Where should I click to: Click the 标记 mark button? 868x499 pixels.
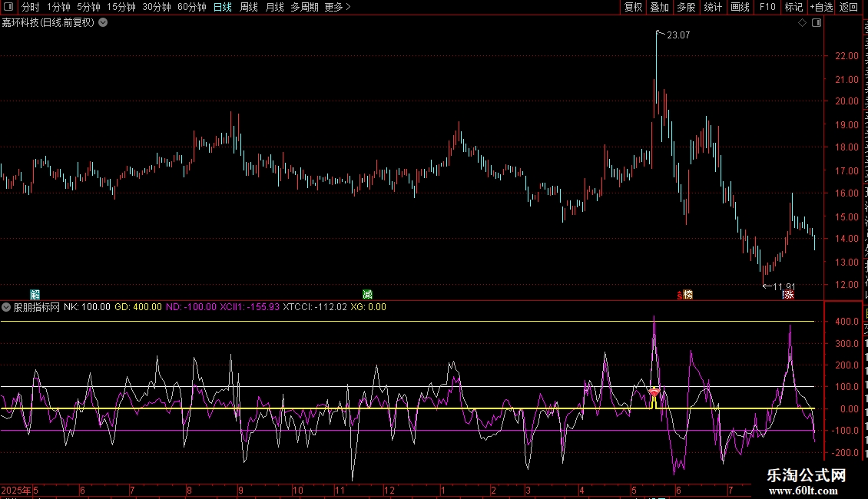(x=793, y=7)
